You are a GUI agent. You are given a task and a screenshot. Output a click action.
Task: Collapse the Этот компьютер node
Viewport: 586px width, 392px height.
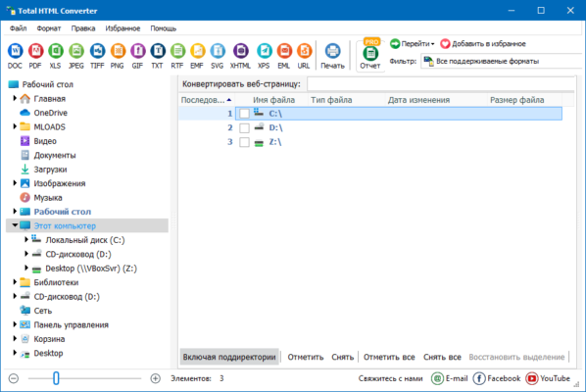click(15, 225)
